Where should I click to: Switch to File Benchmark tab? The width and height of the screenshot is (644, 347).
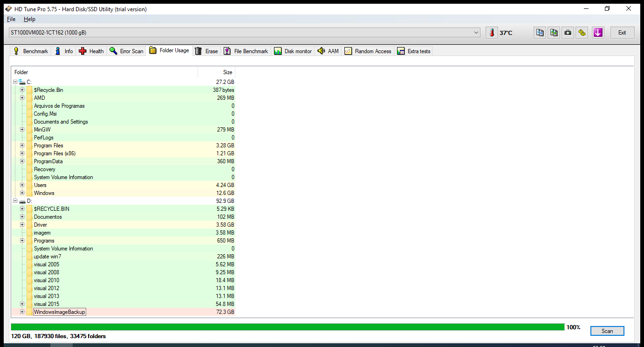pos(246,51)
